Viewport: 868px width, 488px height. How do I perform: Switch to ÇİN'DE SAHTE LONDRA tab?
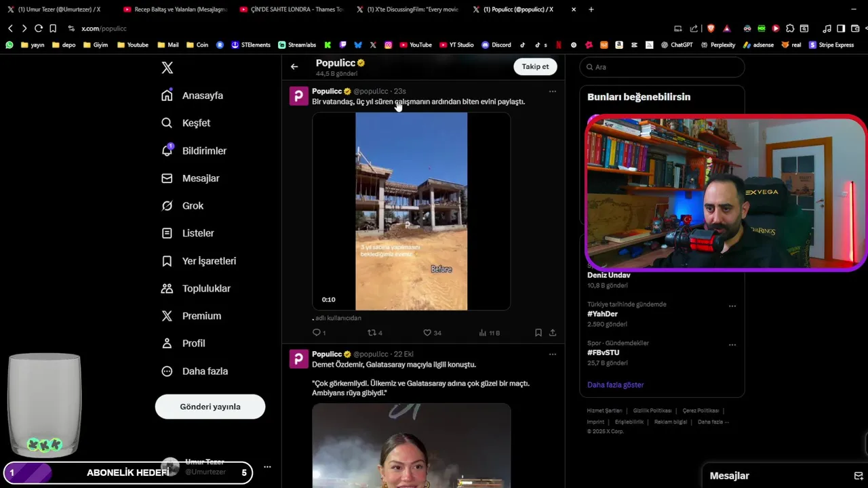tap(292, 9)
